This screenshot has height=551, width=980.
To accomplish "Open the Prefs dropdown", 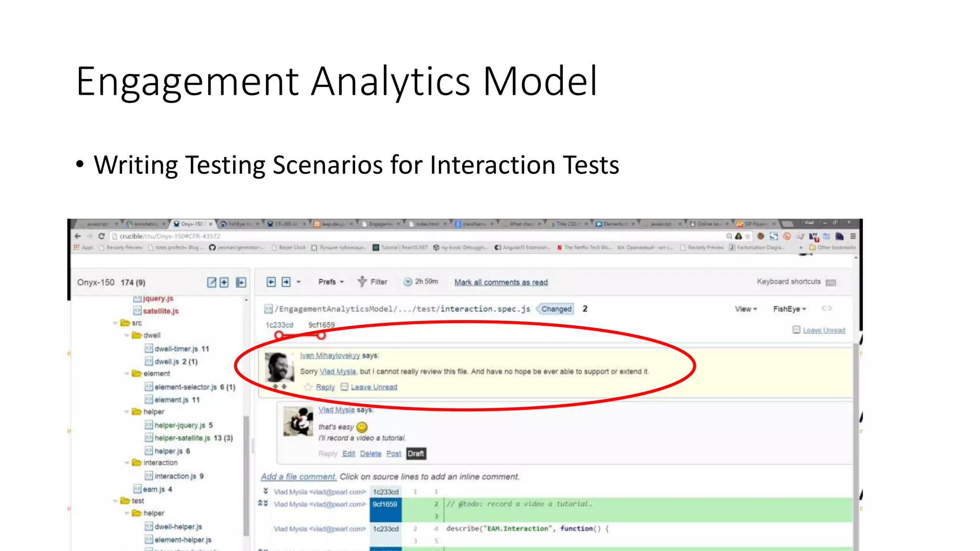I will pyautogui.click(x=331, y=282).
